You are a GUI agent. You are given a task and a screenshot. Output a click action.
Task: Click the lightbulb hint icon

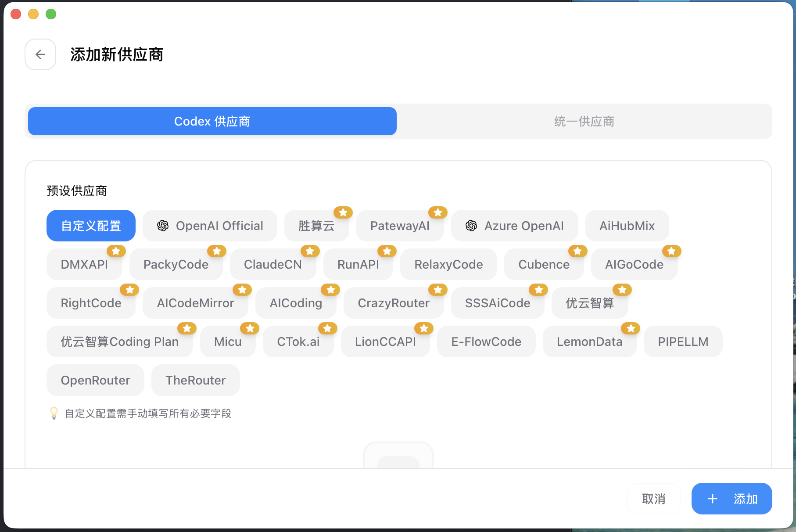click(x=54, y=413)
